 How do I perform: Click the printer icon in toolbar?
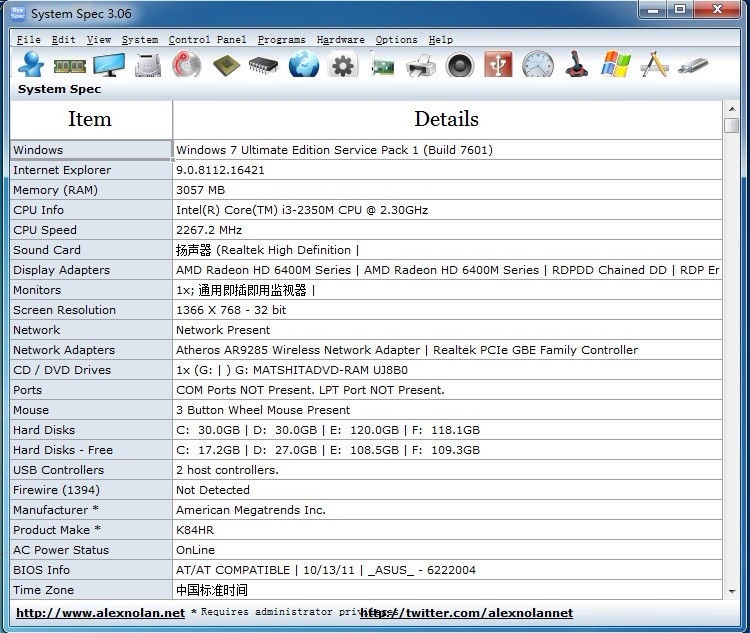[x=421, y=66]
